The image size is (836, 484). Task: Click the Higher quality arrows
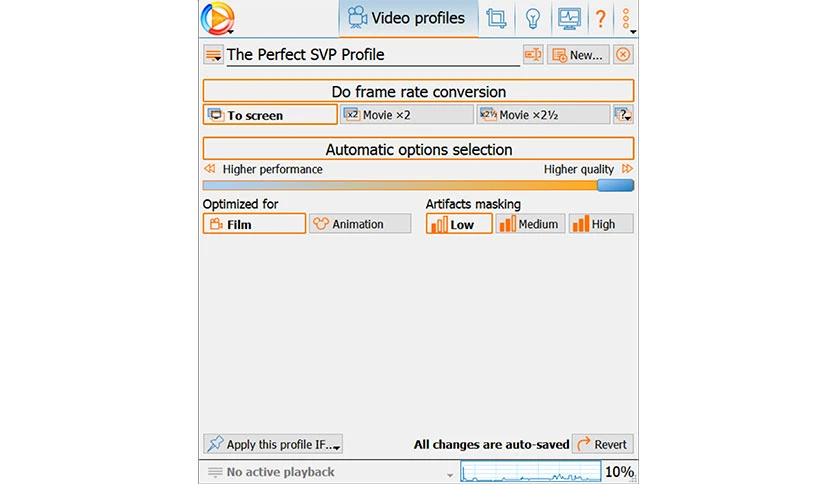tap(627, 169)
